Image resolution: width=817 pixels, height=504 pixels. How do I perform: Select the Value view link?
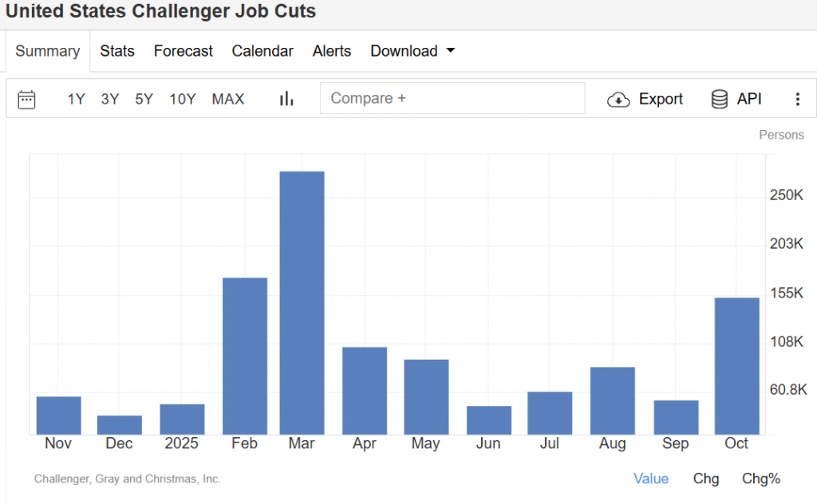pos(651,478)
